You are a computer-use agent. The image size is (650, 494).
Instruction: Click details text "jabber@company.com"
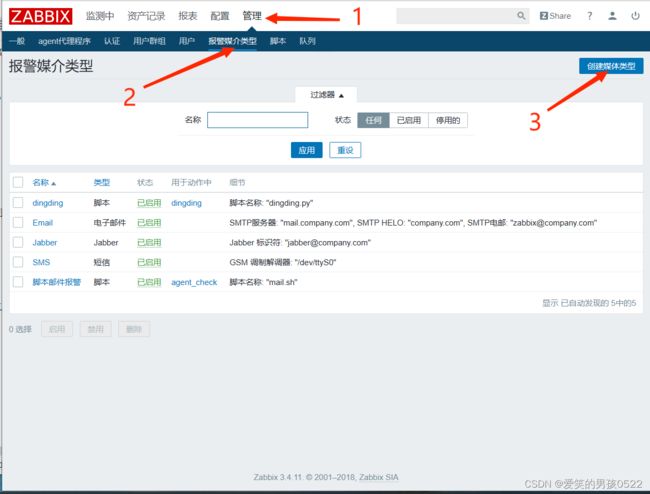pos(327,242)
